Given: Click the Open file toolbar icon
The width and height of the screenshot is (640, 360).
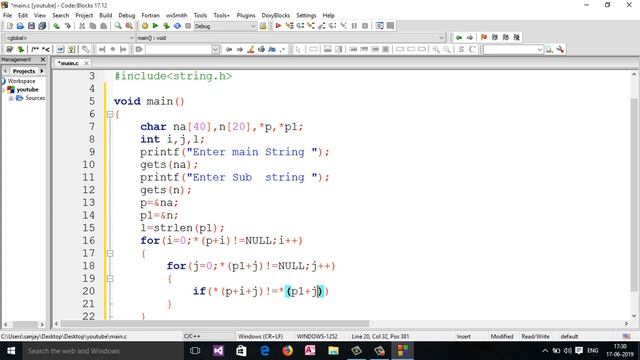Looking at the screenshot, I should pos(20,26).
